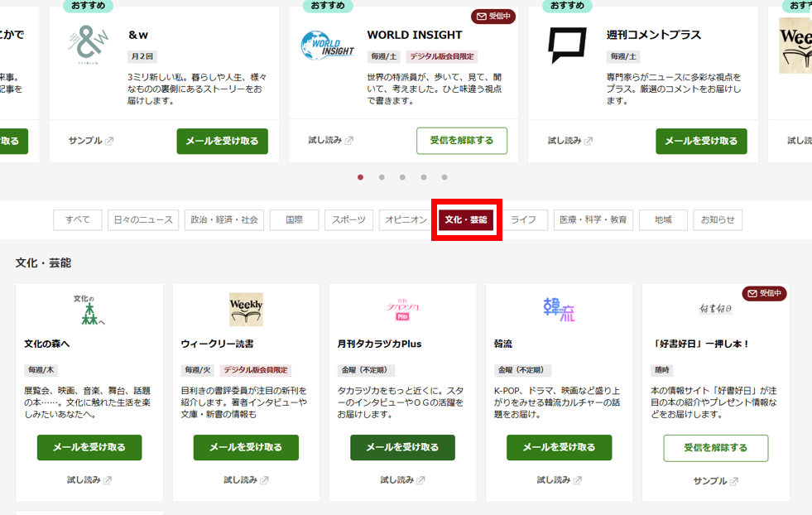Viewport: 812px width, 515px height.
Task: Click the 「好書好日」一押し本! title
Action: pyautogui.click(x=699, y=344)
